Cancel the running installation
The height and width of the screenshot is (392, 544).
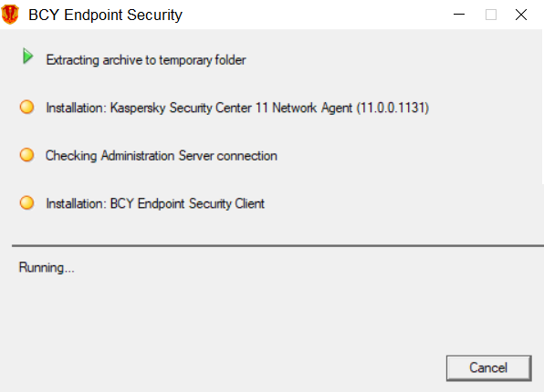489,367
